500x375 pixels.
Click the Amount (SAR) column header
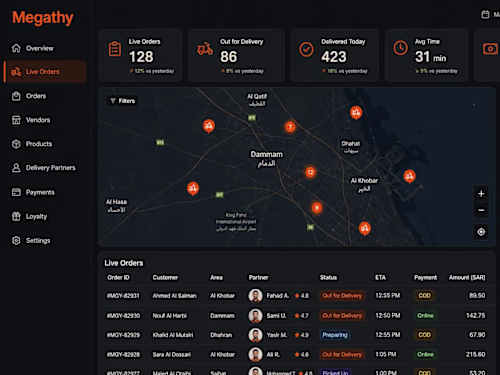point(467,277)
